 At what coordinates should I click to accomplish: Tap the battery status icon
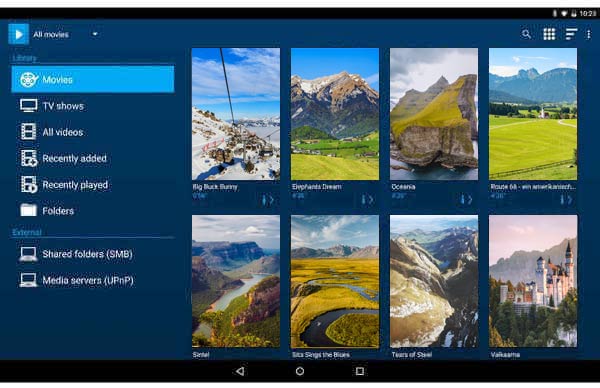[574, 13]
